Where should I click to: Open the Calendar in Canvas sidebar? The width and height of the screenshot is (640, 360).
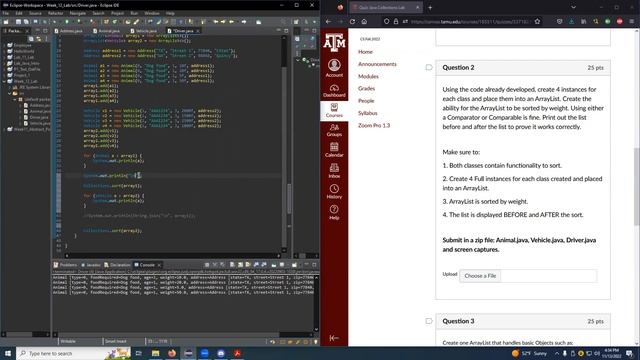(x=334, y=150)
